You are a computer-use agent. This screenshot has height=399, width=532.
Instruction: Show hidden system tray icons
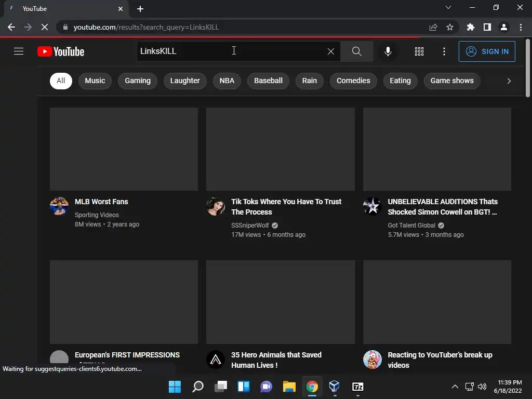tap(455, 387)
